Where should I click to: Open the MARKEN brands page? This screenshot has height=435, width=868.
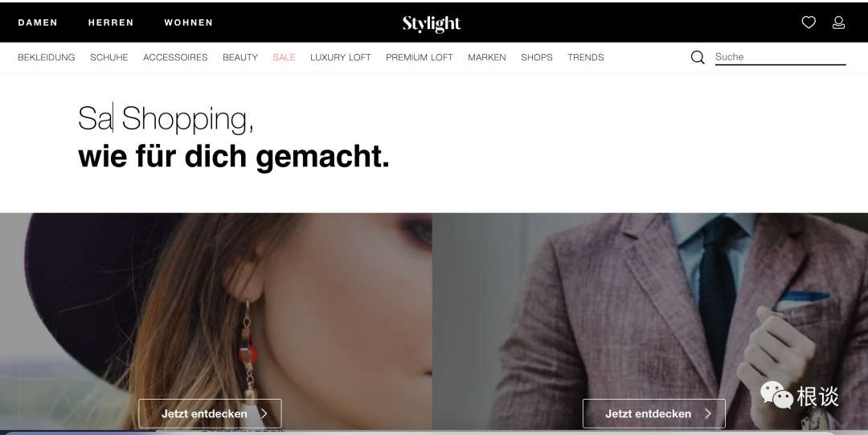tap(486, 57)
